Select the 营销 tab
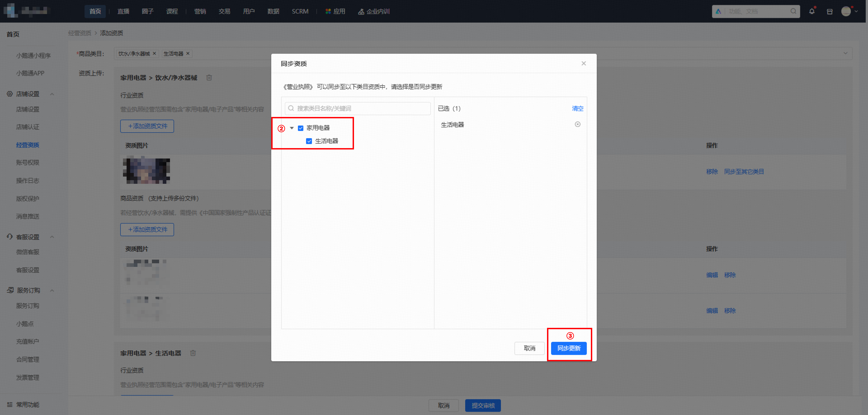868x415 pixels. tap(200, 11)
